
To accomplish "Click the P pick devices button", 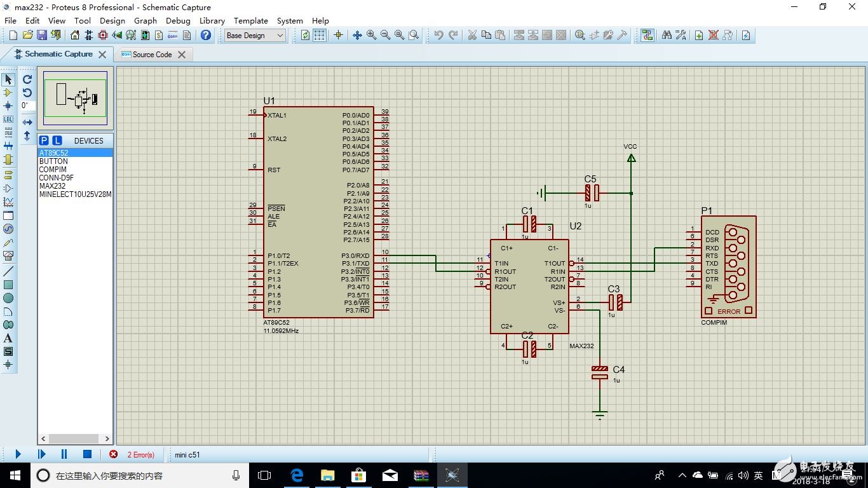I will tap(44, 140).
